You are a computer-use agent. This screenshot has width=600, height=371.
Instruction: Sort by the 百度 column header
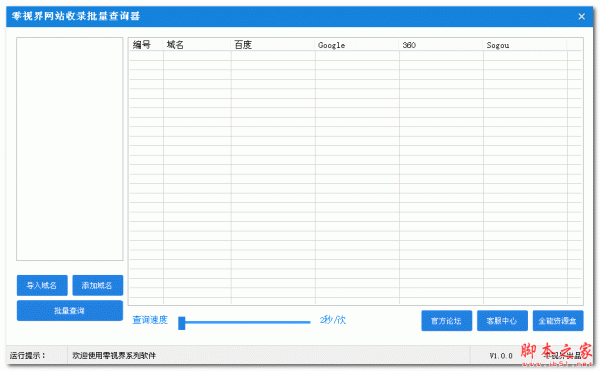[273, 45]
